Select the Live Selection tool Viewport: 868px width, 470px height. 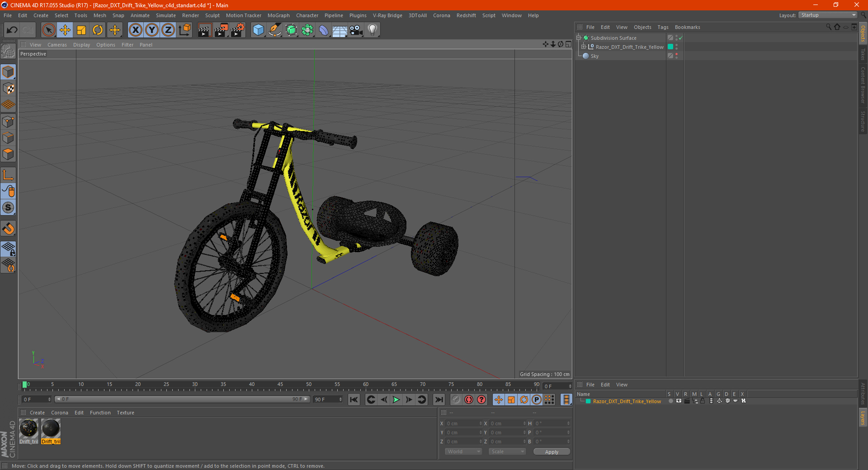click(49, 30)
